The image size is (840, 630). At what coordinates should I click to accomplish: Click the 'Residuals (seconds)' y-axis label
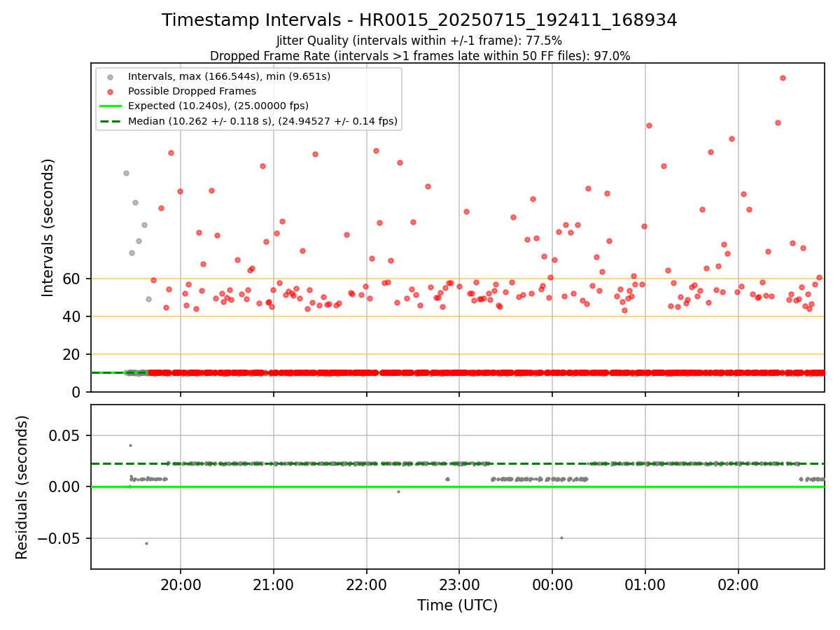[22, 487]
